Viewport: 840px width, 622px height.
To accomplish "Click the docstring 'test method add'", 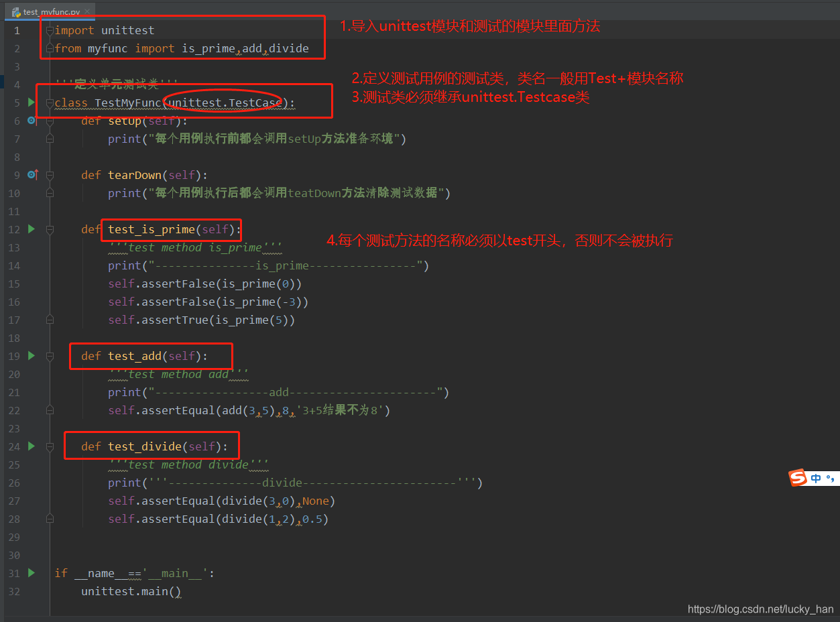I will (178, 374).
